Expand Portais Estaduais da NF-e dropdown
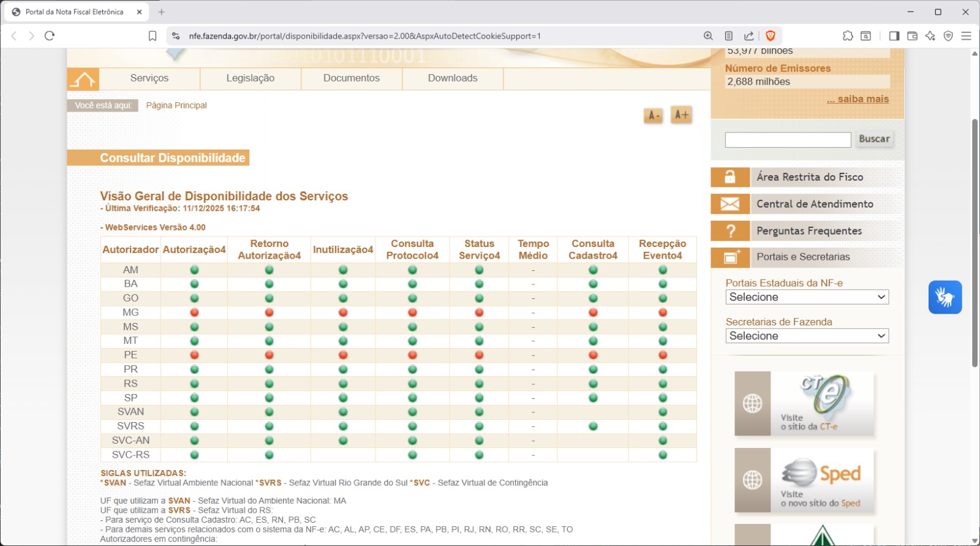The height and width of the screenshot is (546, 980). pos(807,297)
